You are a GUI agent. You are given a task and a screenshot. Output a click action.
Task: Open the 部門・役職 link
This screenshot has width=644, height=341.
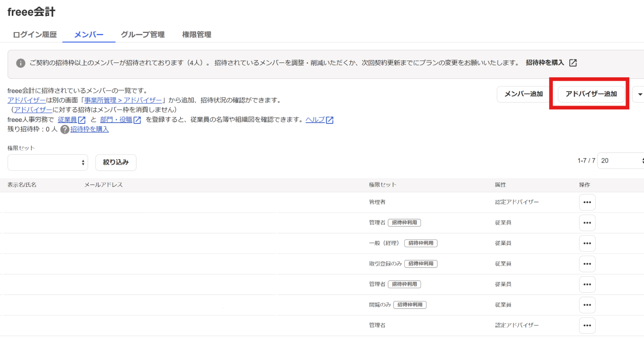116,120
